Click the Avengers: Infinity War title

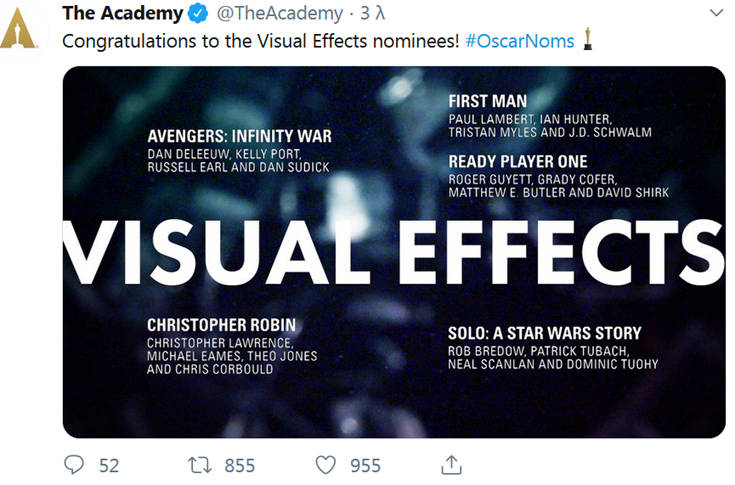click(240, 136)
